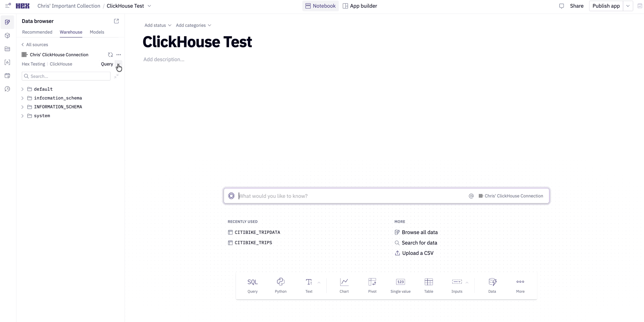The width and height of the screenshot is (644, 322).
Task: Insert a SQL Query cell
Action: (x=252, y=285)
